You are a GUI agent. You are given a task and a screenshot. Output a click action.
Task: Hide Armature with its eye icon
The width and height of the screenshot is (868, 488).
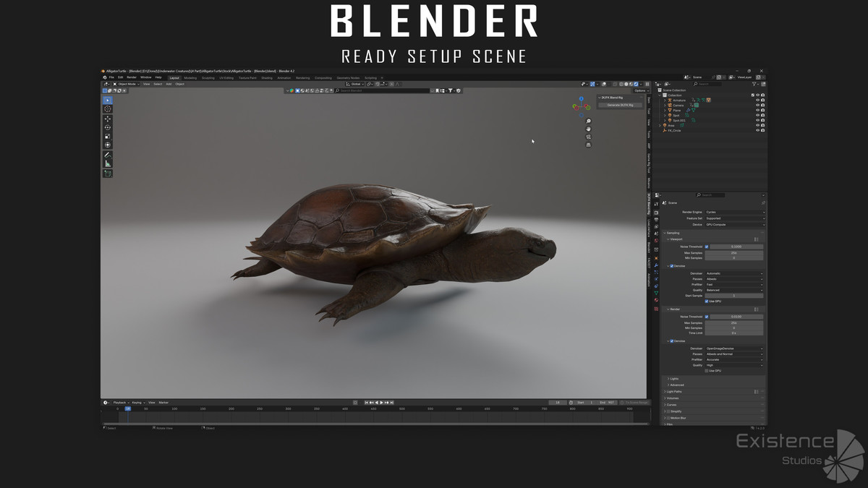coord(757,100)
